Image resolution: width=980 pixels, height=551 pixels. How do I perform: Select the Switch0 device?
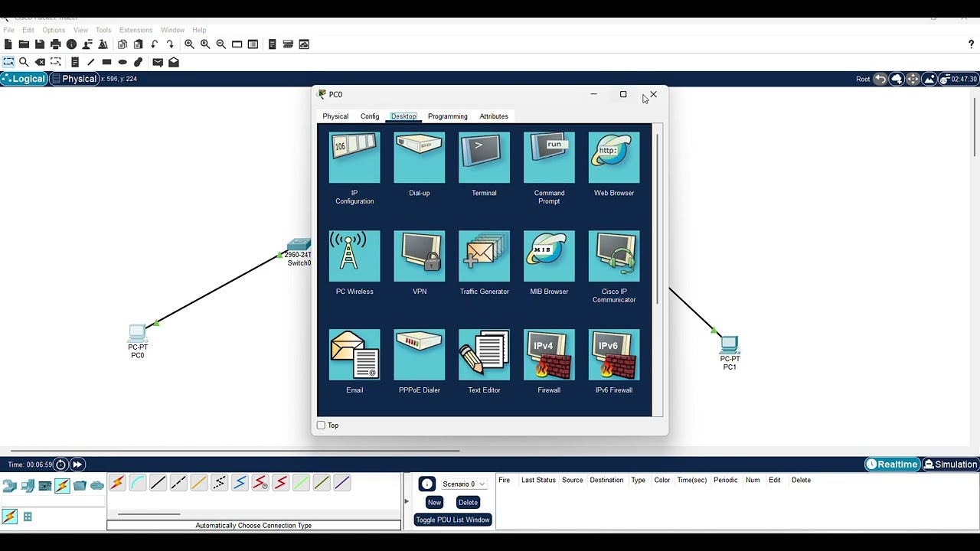299,245
